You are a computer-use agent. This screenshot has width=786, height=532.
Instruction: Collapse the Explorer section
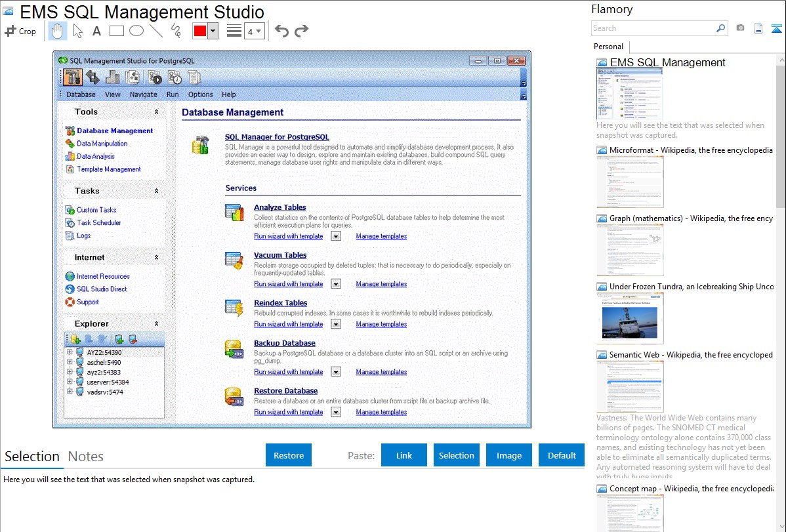[x=156, y=324]
